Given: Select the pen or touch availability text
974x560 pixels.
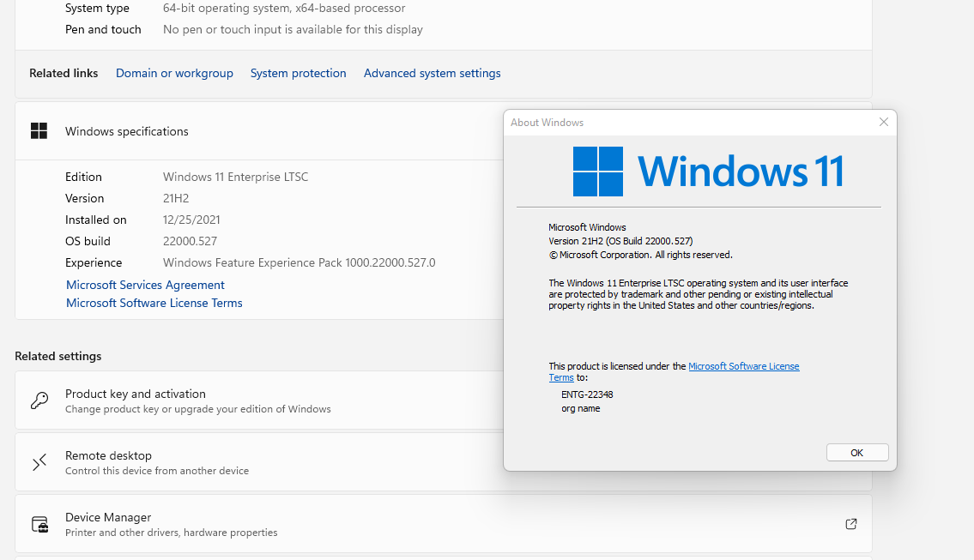Looking at the screenshot, I should click(293, 29).
